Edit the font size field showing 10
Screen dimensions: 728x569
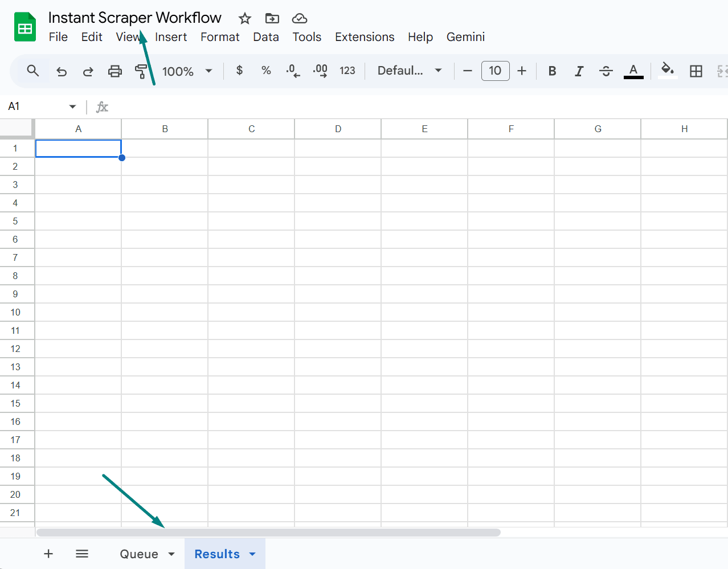495,71
